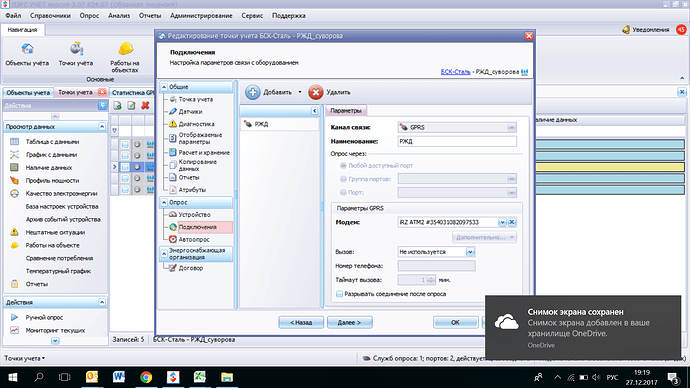Open Диагностика warning item
The width and height of the screenshot is (690, 388).
coord(196,124)
